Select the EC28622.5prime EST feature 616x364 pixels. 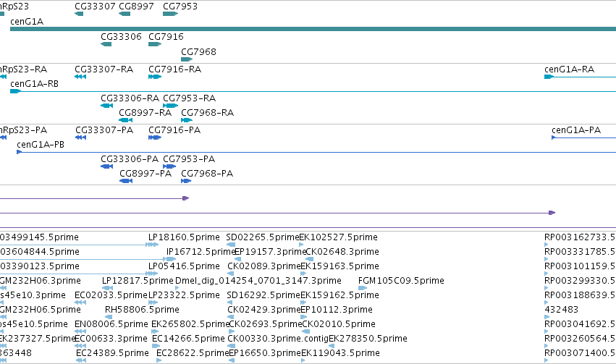159,361
